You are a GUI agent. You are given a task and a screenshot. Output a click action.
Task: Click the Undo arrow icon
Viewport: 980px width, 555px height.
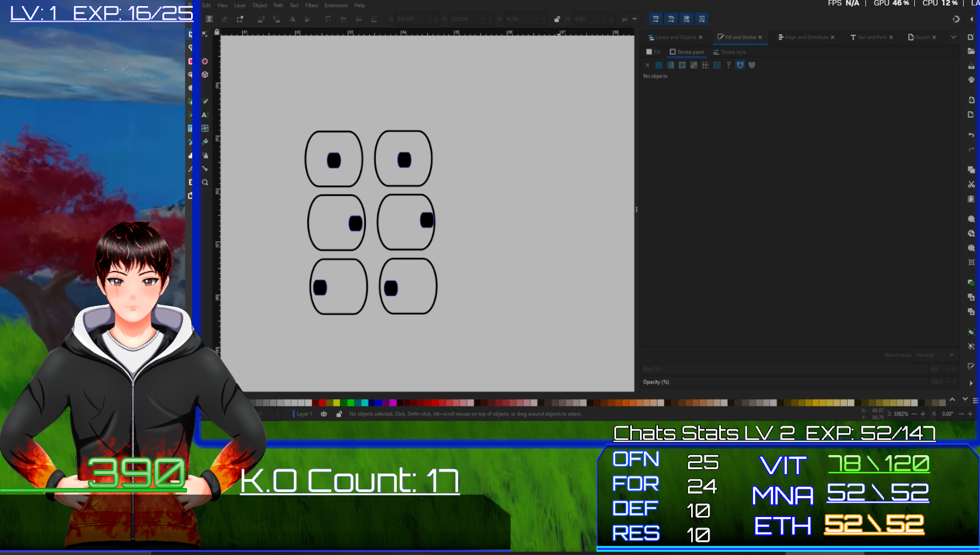971,135
